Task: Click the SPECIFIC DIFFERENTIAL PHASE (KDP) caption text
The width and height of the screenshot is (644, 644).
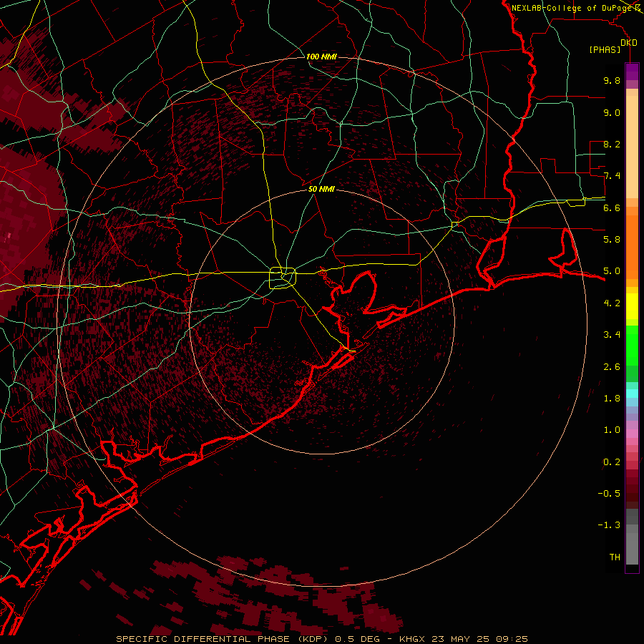Action: (223, 639)
